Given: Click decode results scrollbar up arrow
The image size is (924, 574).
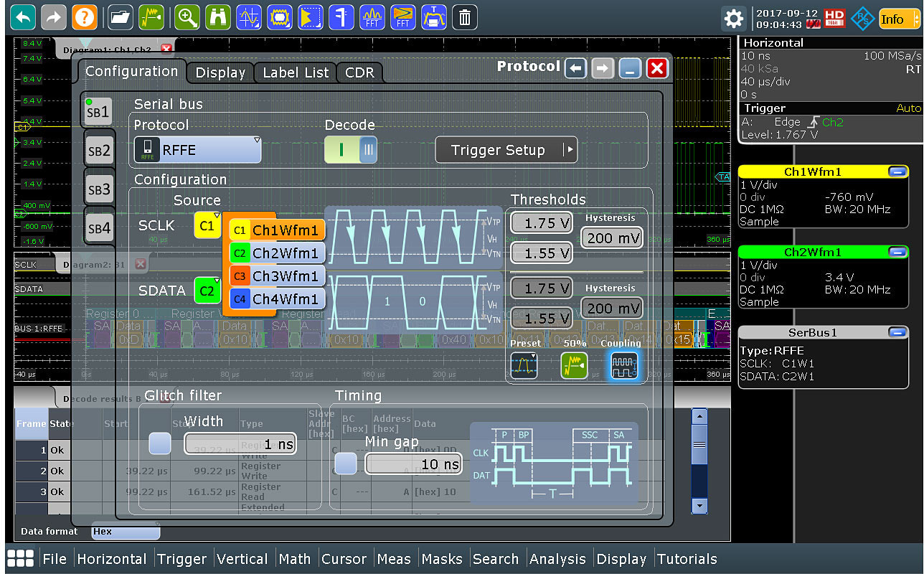Looking at the screenshot, I should (x=699, y=416).
